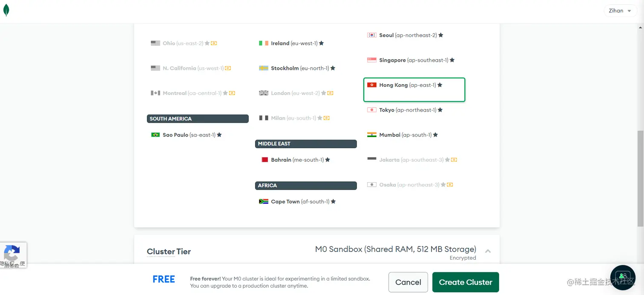644x295 pixels.
Task: Click the South Africa flag by Cape Town
Action: [x=264, y=201]
